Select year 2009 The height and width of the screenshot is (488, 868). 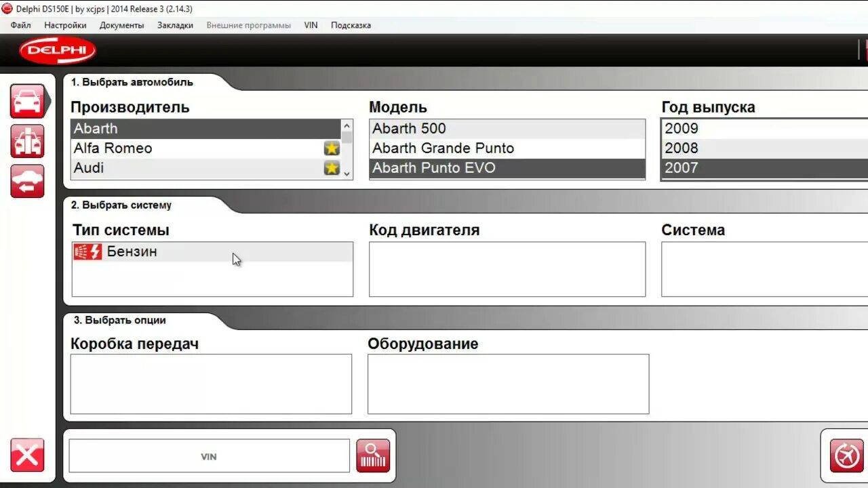pos(765,129)
